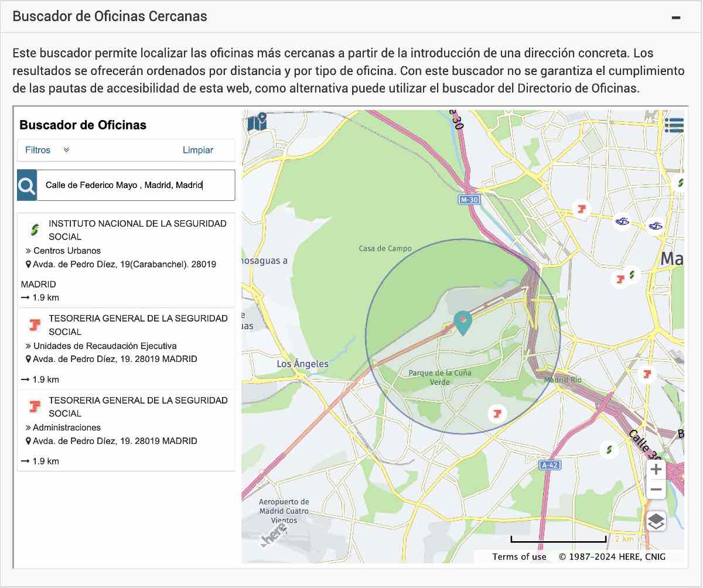Click the Administraciones text
Image resolution: width=703 pixels, height=588 pixels.
point(67,428)
